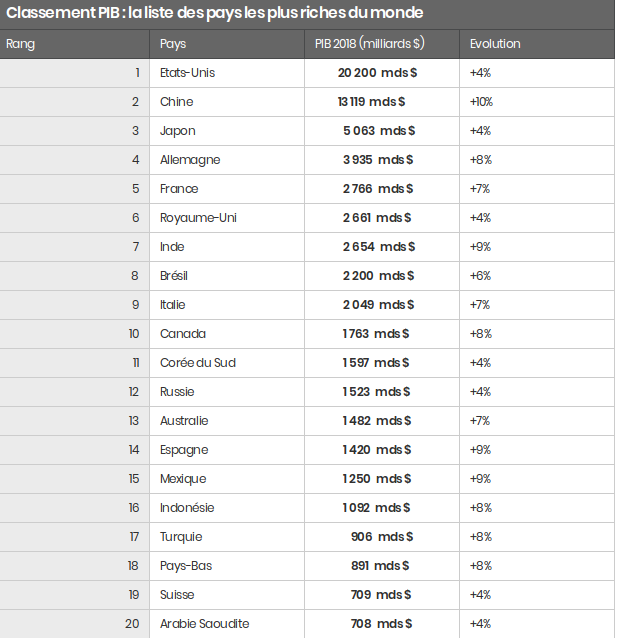The height and width of the screenshot is (638, 622).
Task: Click the "Pays" column header
Action: [x=173, y=44]
